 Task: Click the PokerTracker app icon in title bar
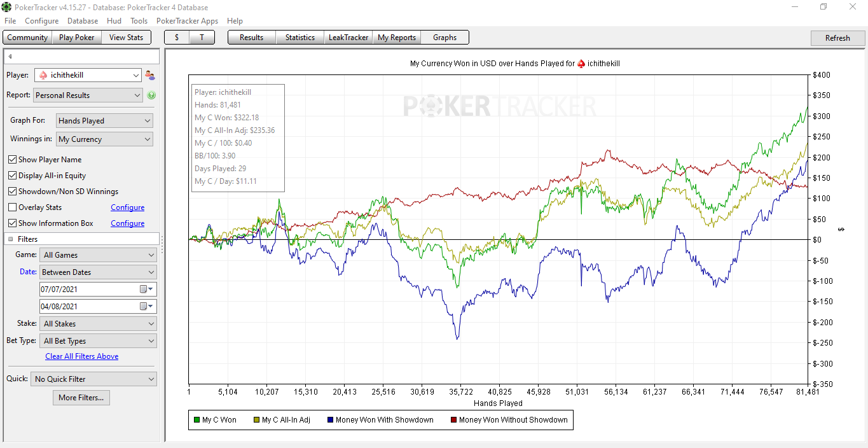point(6,7)
